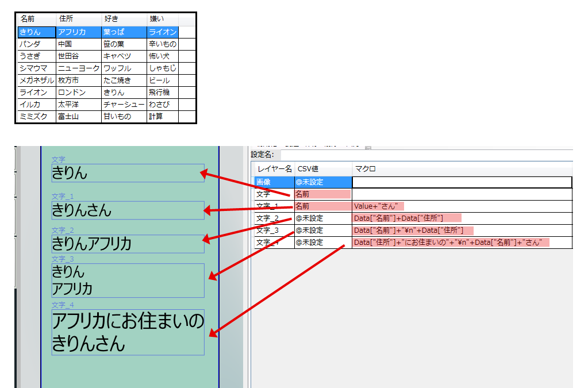The width and height of the screenshot is (588, 388).
Task: Select the ミミズク row name cell
Action: click(x=36, y=117)
